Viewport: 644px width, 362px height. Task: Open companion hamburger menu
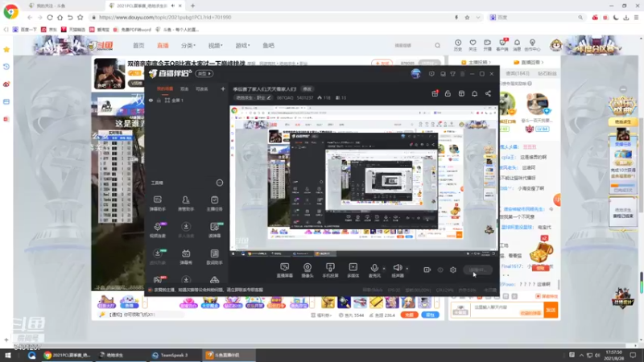click(x=462, y=74)
